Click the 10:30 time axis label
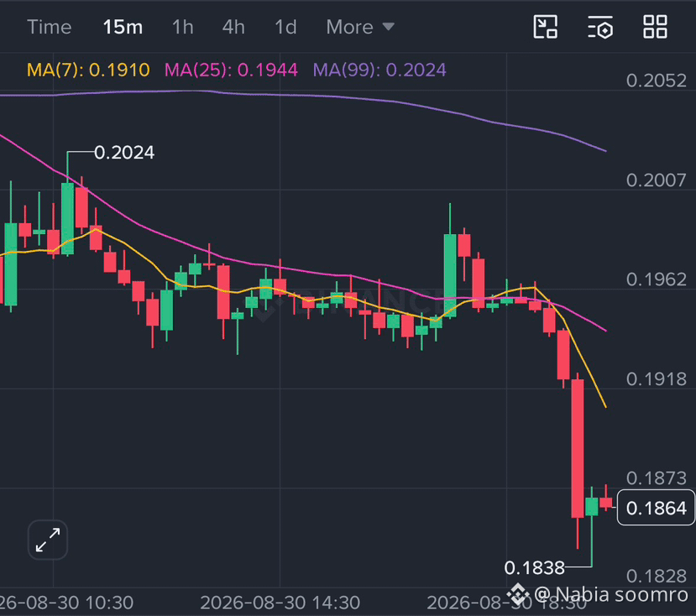Viewport: 696px width, 616px height. pos(66,603)
